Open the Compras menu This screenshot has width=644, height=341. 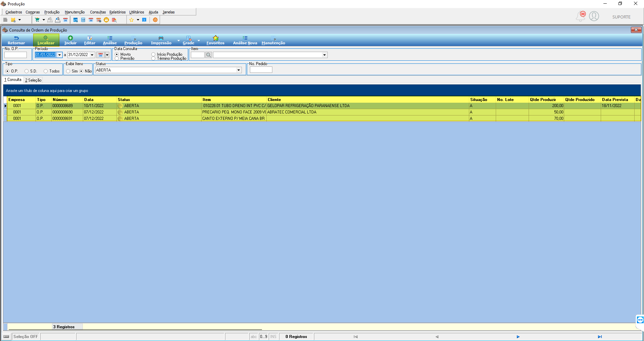(x=33, y=12)
